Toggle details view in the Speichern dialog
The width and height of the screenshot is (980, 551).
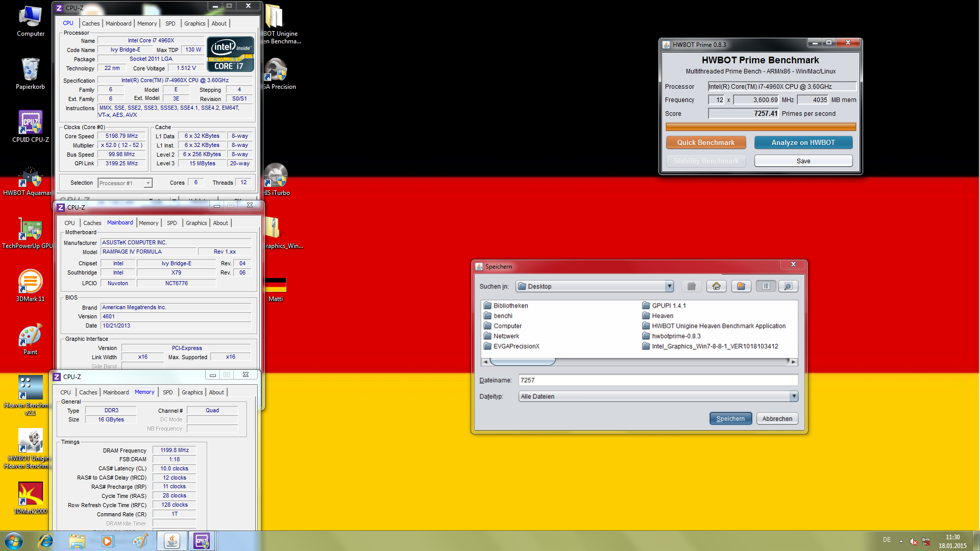click(x=788, y=286)
